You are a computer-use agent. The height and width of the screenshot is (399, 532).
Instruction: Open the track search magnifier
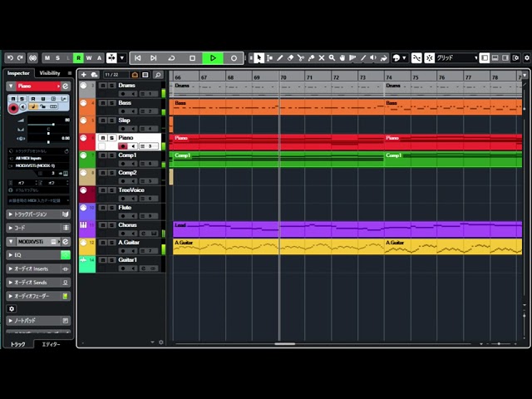tap(158, 75)
